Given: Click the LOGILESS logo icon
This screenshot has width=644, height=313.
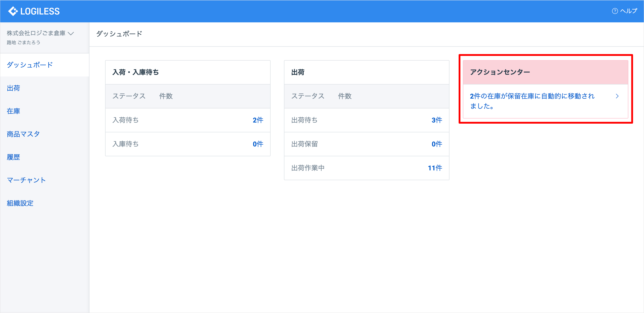Looking at the screenshot, I should tap(13, 11).
